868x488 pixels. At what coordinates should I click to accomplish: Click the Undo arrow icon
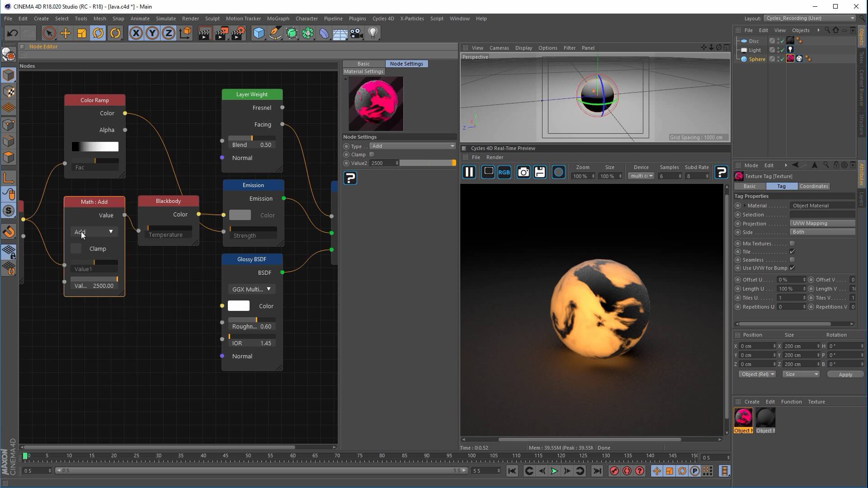tap(12, 33)
